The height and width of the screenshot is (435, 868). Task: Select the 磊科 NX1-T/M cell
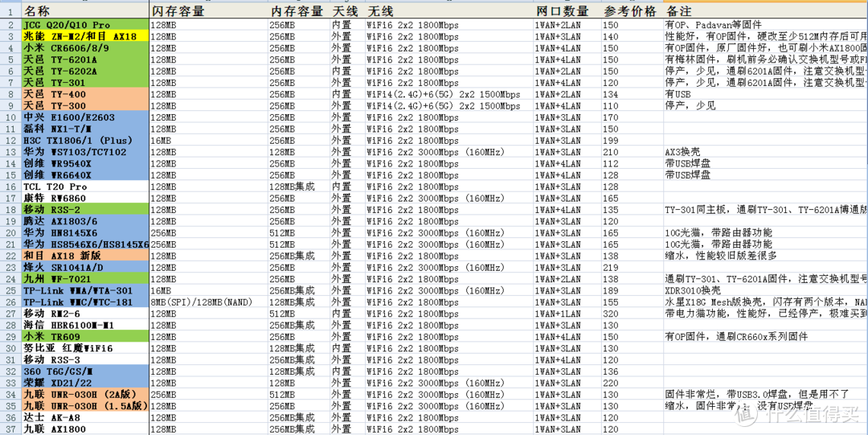pos(85,129)
